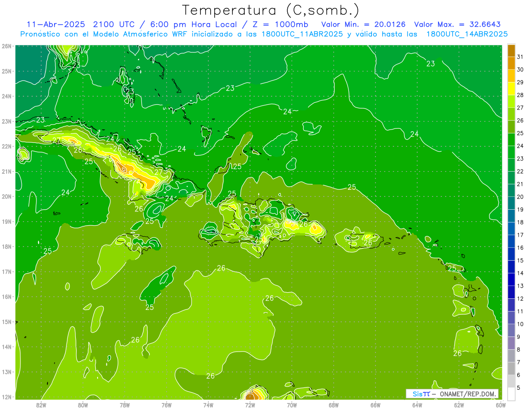Click the '15N' latitude axis label
The image size is (532, 411).
click(7, 322)
